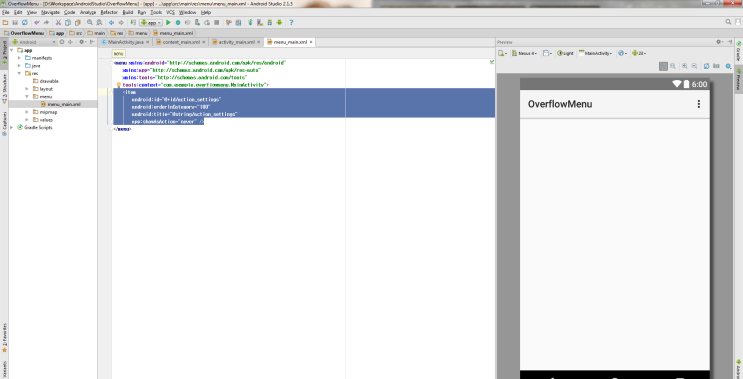This screenshot has height=379, width=743.
Task: Click the Debug app bug icon
Action: pyautogui.click(x=178, y=22)
